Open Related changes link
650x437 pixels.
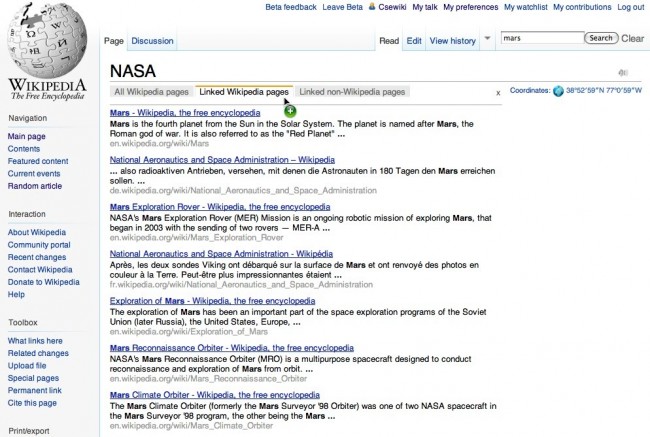click(x=38, y=353)
